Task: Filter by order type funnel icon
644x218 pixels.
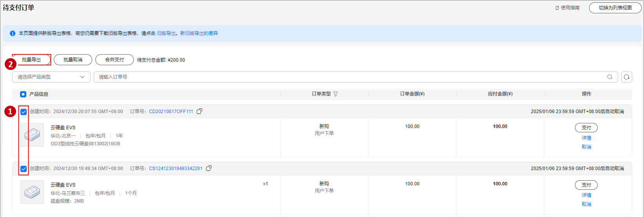Action: point(336,94)
